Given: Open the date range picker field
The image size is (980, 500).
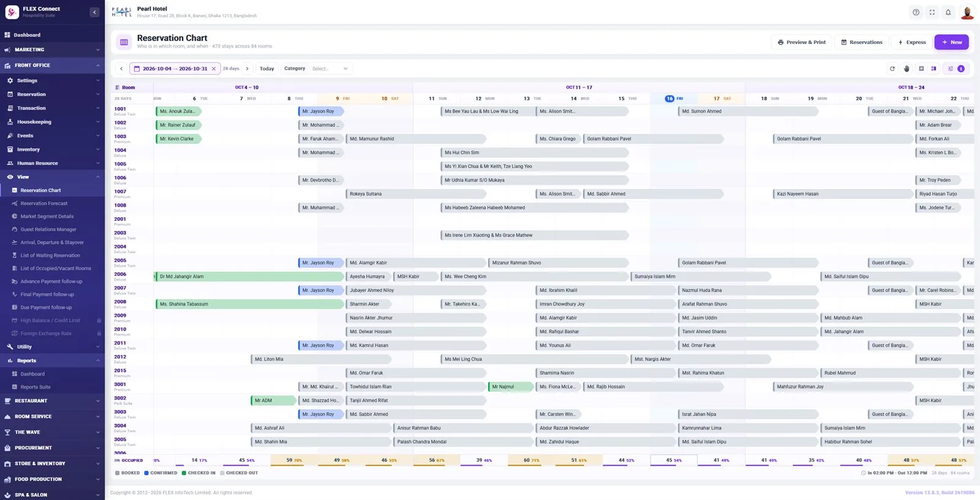Looking at the screenshot, I should (175, 69).
